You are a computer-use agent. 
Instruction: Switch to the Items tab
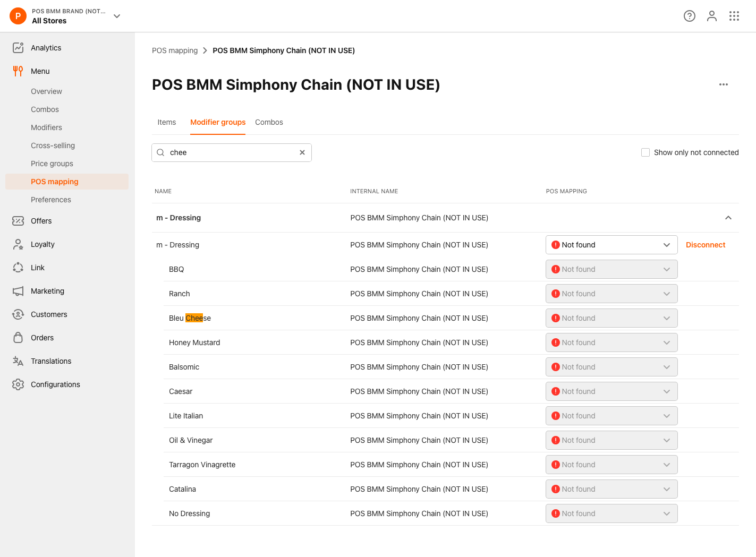[x=166, y=122]
